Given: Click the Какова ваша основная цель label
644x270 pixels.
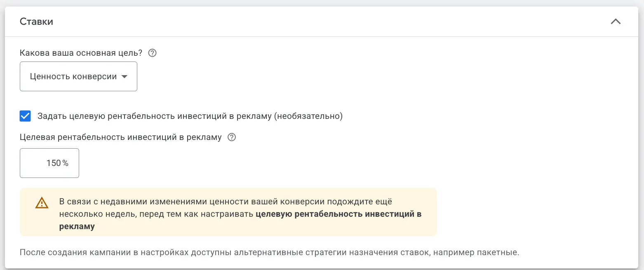Looking at the screenshot, I should tap(81, 53).
